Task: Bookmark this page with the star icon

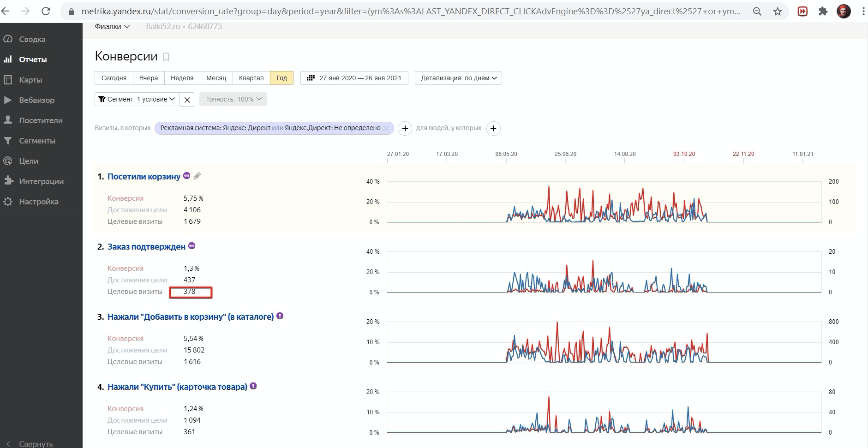Action: coord(778,12)
